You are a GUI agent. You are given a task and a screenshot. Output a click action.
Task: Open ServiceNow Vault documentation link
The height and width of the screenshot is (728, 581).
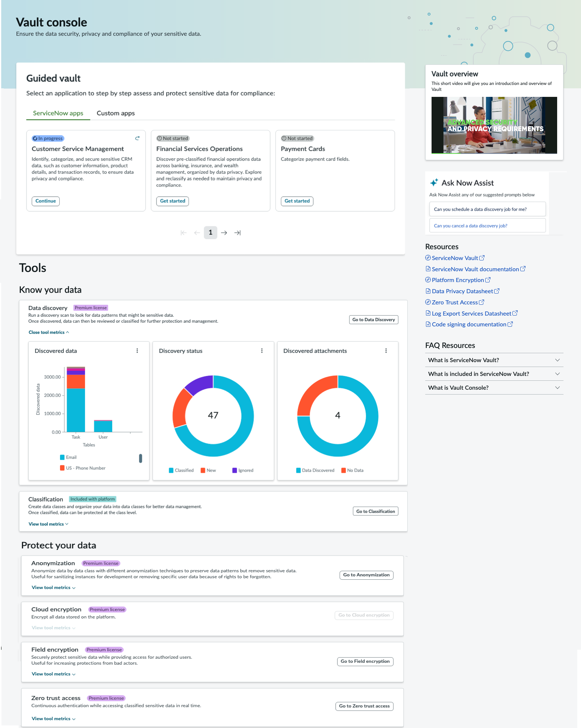[475, 269]
